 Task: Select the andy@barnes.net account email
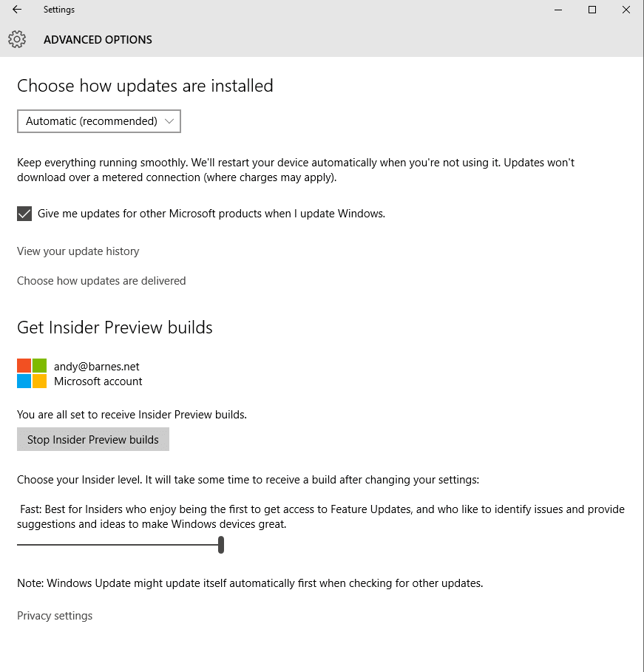coord(96,366)
